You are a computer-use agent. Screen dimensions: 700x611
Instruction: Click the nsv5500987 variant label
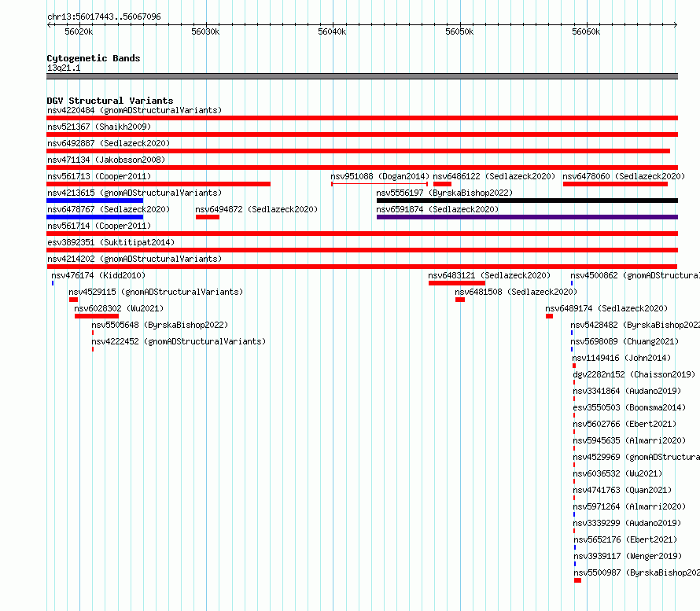[636, 572]
